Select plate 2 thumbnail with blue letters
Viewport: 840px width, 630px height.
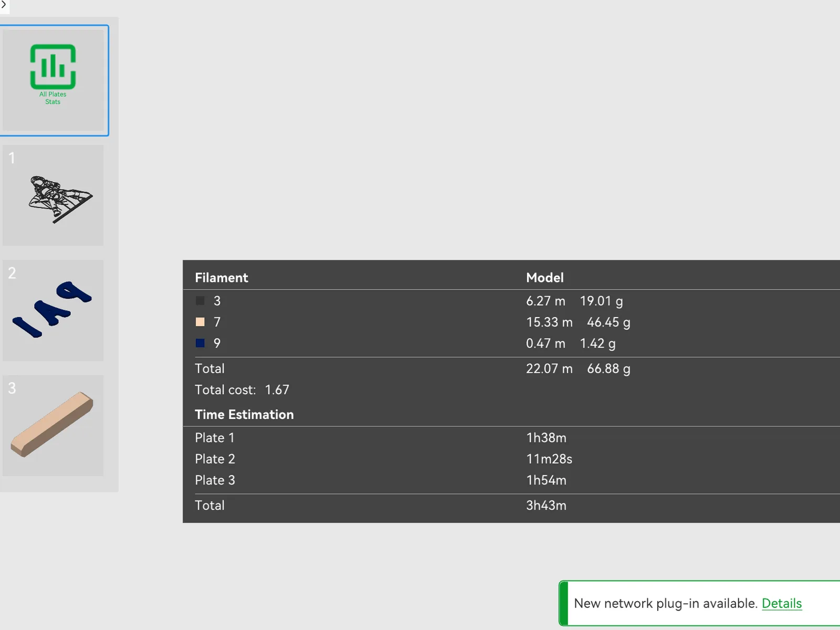[53, 310]
